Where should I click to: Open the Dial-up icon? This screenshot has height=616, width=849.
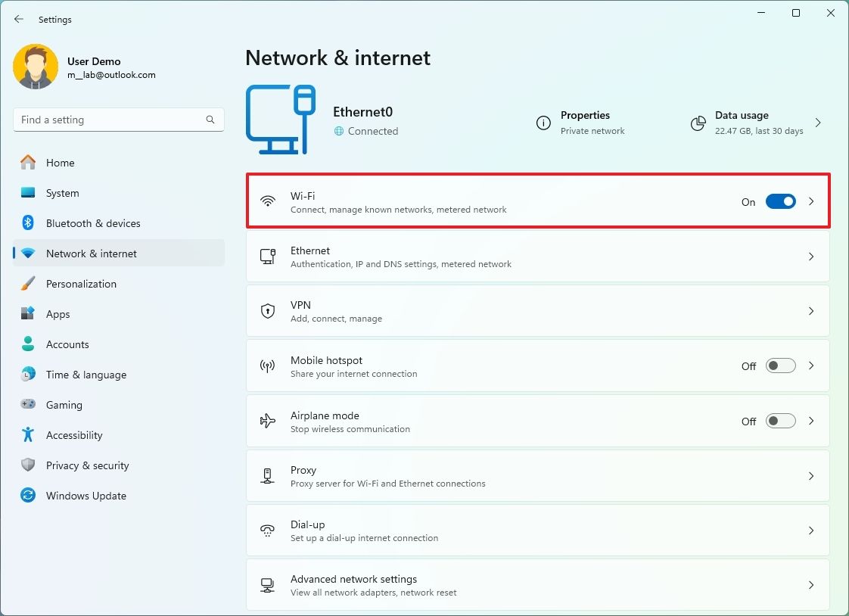tap(268, 530)
